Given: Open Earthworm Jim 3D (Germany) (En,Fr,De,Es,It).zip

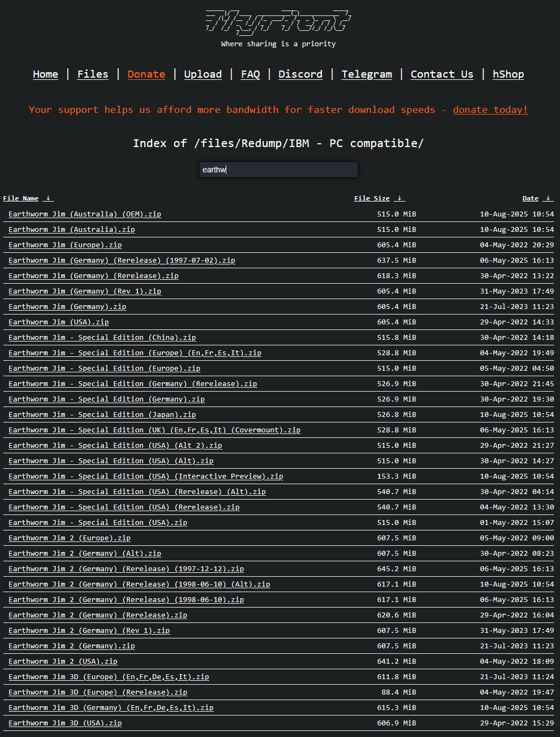Looking at the screenshot, I should 111,708.
